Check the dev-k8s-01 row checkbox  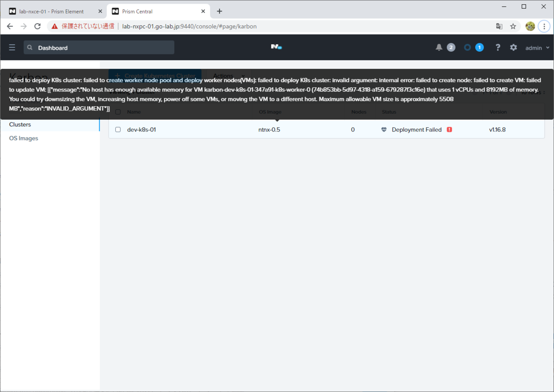pyautogui.click(x=118, y=130)
